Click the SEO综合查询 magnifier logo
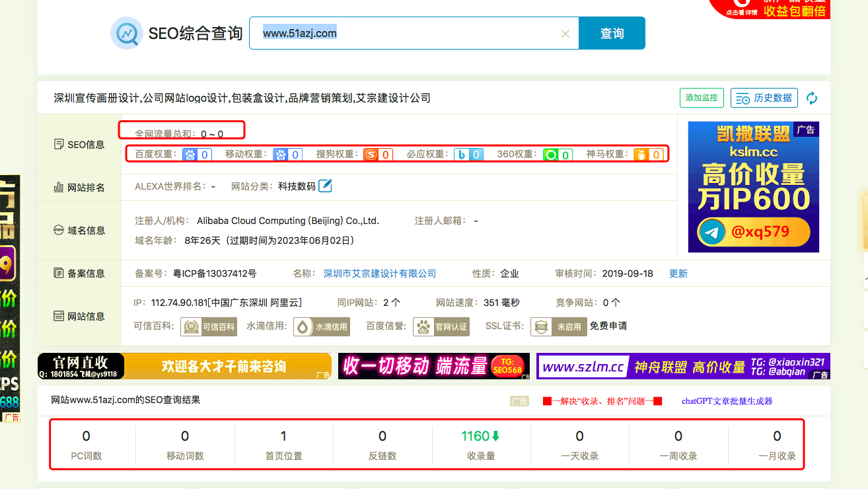The image size is (868, 489). (x=127, y=32)
